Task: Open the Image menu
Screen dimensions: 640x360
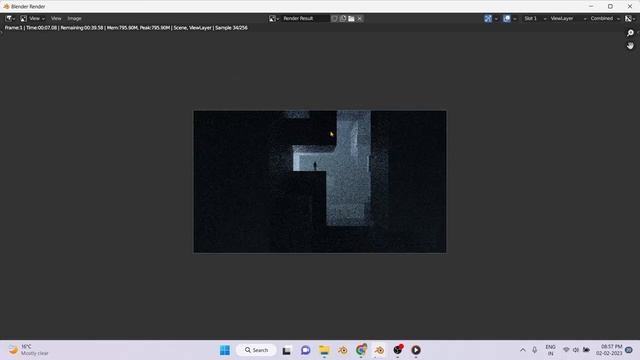Action: coord(74,18)
